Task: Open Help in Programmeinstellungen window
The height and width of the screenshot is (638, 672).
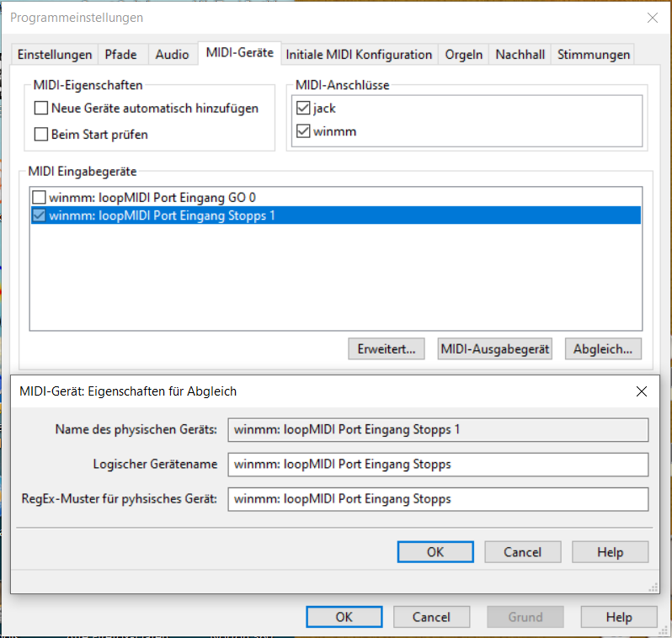Action: [619, 617]
